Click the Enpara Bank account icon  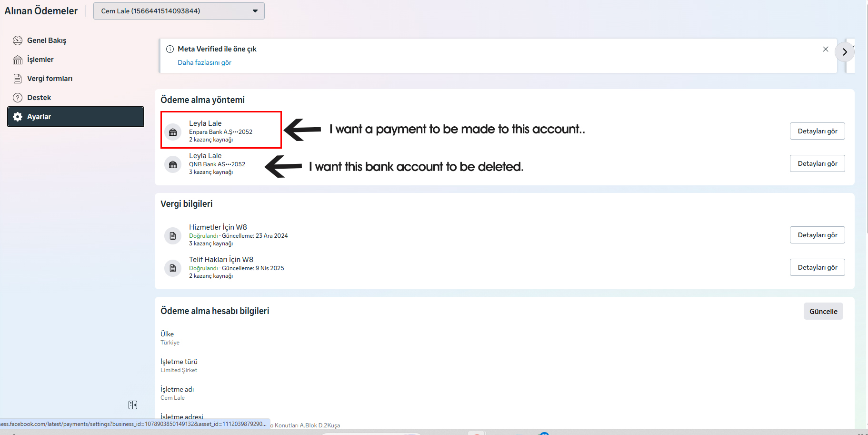[x=173, y=132]
